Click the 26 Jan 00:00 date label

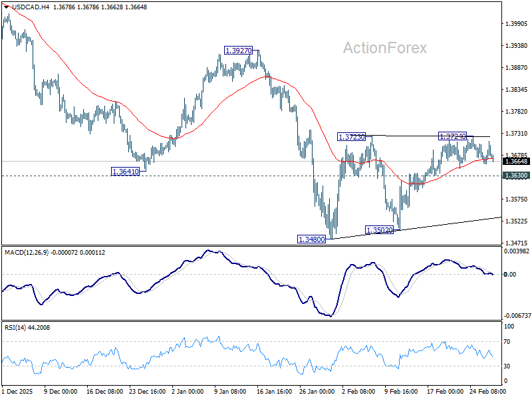[x=317, y=392]
